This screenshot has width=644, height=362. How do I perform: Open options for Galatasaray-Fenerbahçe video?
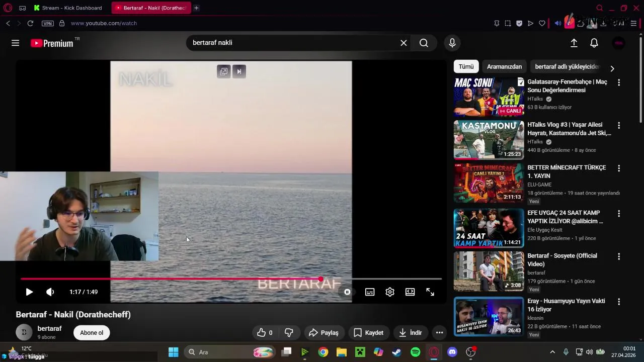coord(619,82)
